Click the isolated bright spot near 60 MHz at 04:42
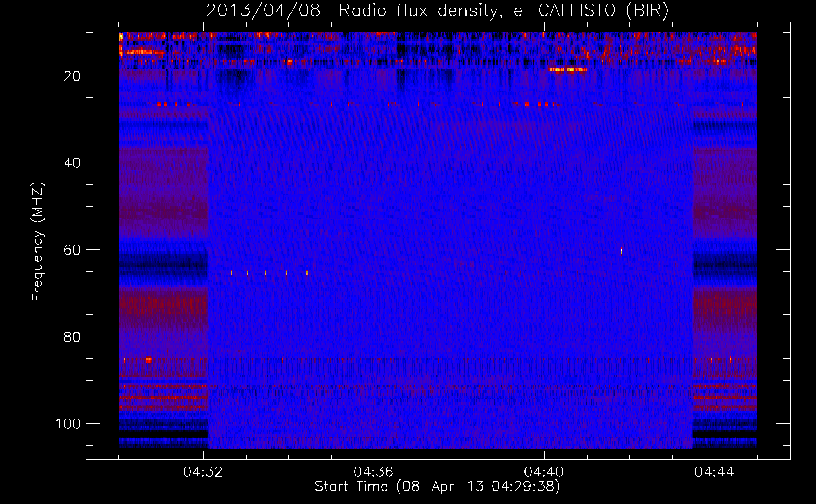 click(621, 251)
